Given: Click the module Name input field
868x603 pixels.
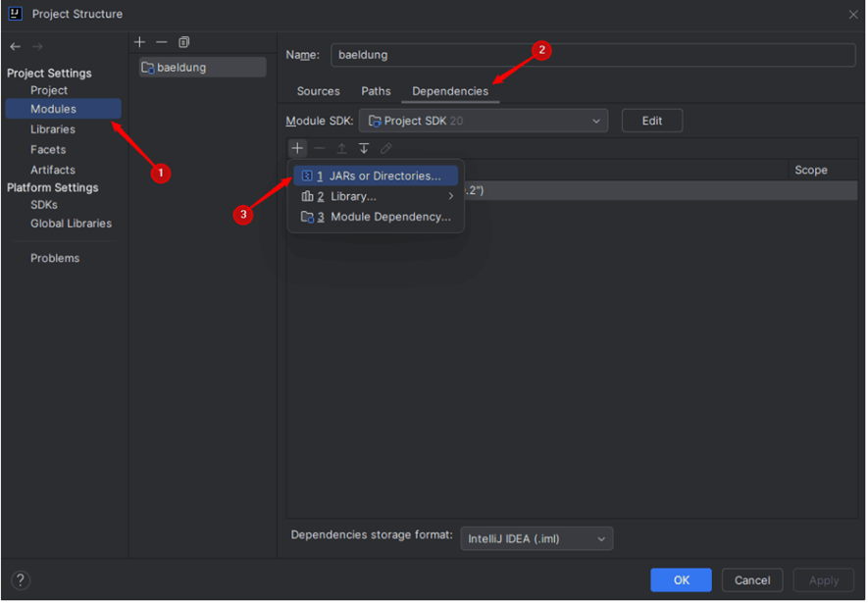Looking at the screenshot, I should pyautogui.click(x=592, y=55).
